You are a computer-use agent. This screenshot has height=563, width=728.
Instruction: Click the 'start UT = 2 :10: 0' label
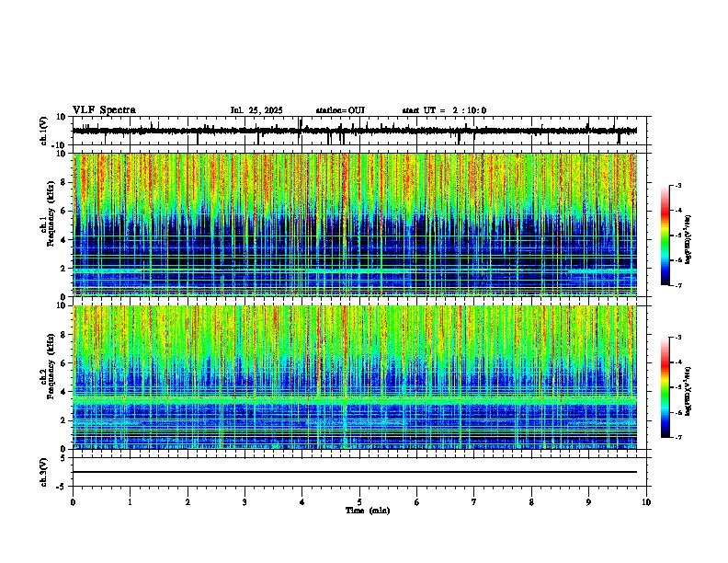click(444, 110)
